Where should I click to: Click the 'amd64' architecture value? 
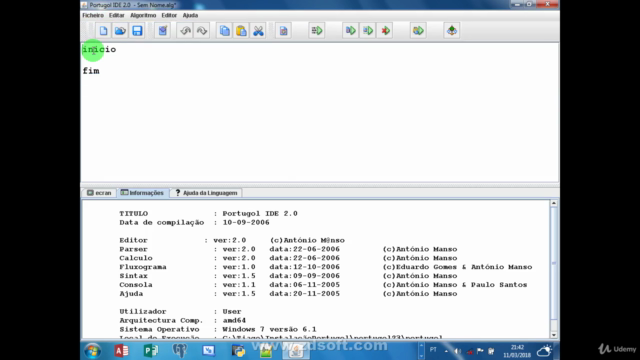pos(234,320)
